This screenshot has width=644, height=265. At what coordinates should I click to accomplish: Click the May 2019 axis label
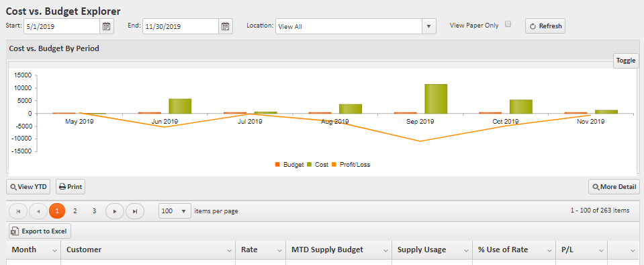[80, 122]
